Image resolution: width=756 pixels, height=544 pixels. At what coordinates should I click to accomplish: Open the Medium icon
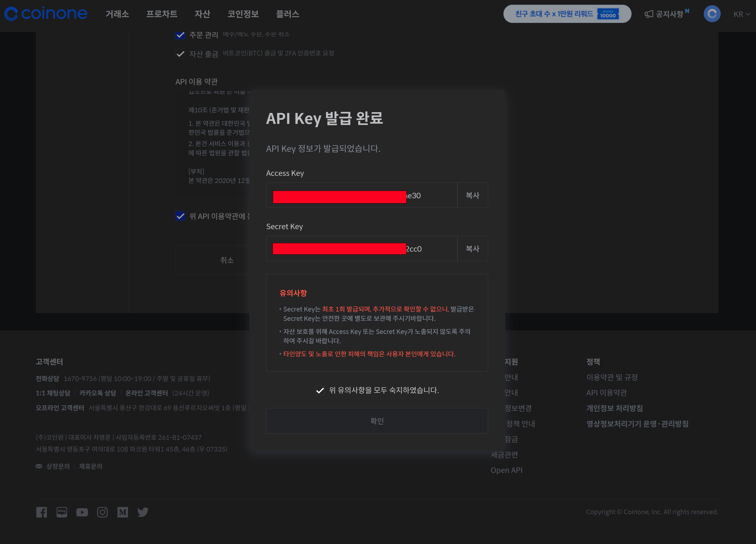click(x=123, y=512)
